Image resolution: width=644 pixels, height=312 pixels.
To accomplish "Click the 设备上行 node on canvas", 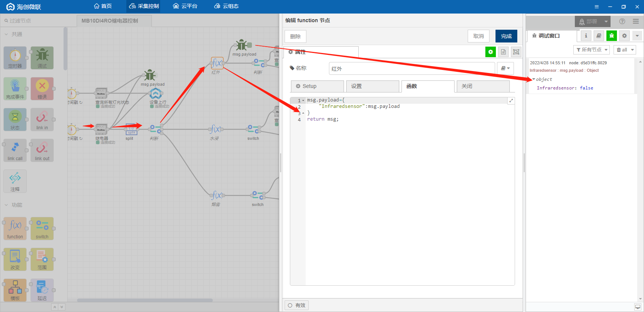I will pos(156,94).
